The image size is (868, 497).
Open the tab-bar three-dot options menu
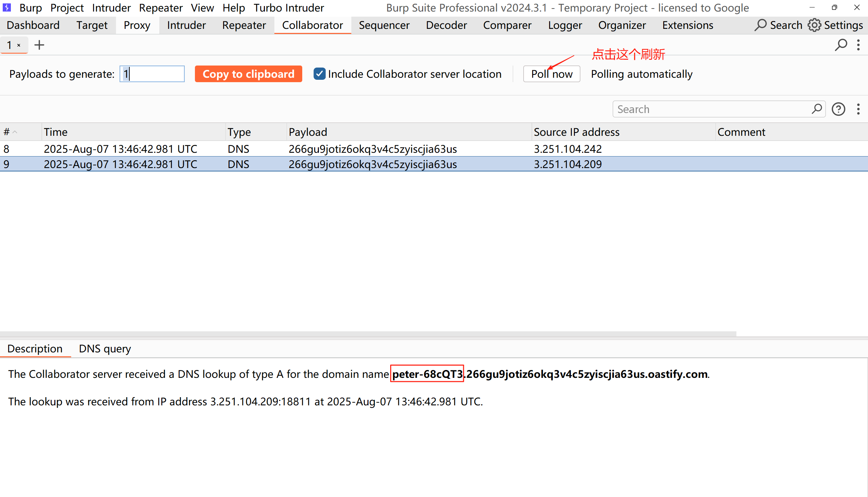tap(858, 45)
